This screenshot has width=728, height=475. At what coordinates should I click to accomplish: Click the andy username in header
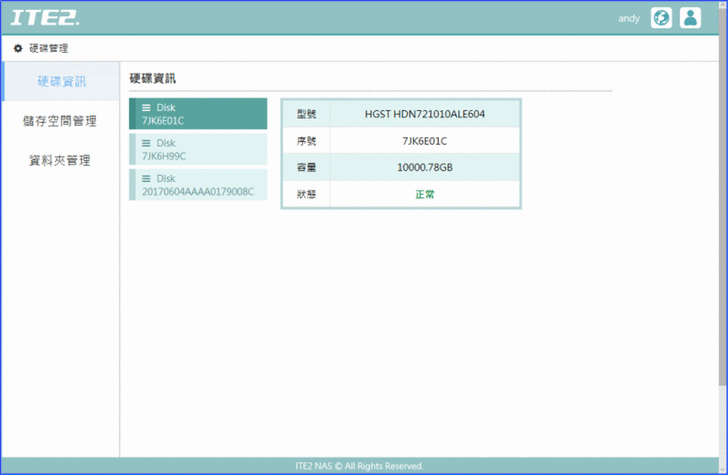click(629, 18)
